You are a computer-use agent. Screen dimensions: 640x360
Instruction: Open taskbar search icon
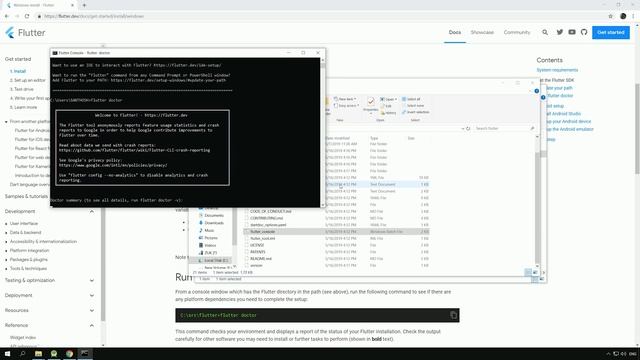pos(23,353)
